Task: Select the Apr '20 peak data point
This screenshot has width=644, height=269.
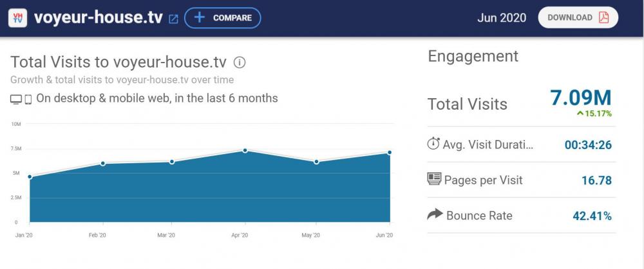Action: pos(245,150)
